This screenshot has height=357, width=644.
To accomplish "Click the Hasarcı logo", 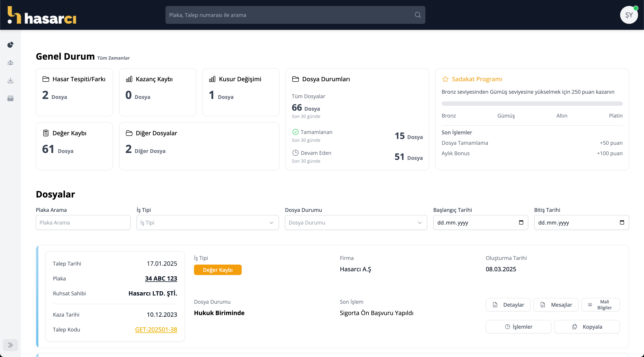I will pos(42,15).
